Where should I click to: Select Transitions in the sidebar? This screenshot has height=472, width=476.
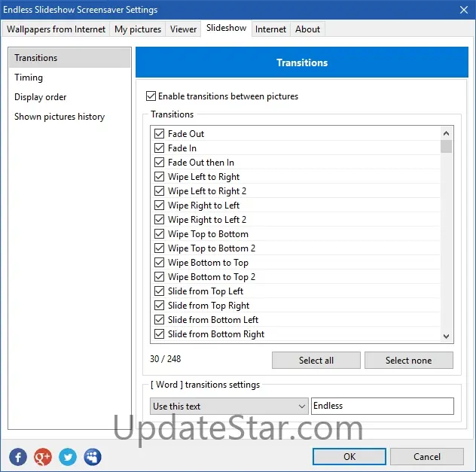69,58
